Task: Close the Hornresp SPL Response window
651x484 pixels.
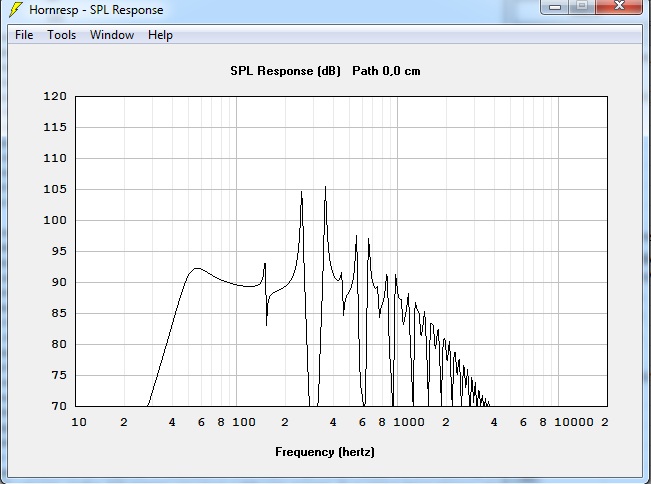Action: [x=619, y=6]
